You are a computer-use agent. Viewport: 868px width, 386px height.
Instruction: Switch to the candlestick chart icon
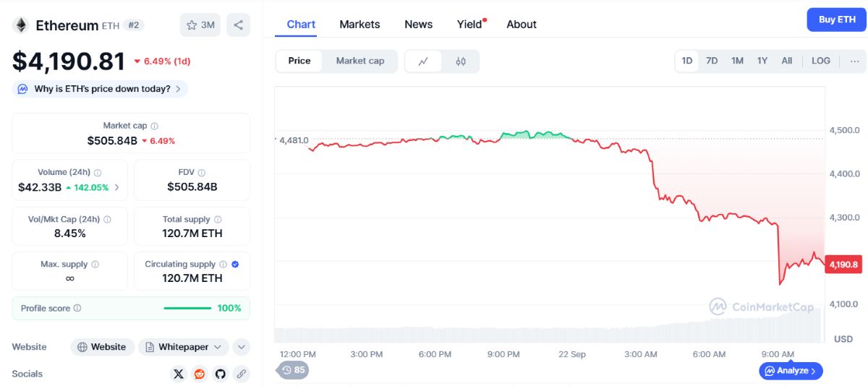coord(461,61)
